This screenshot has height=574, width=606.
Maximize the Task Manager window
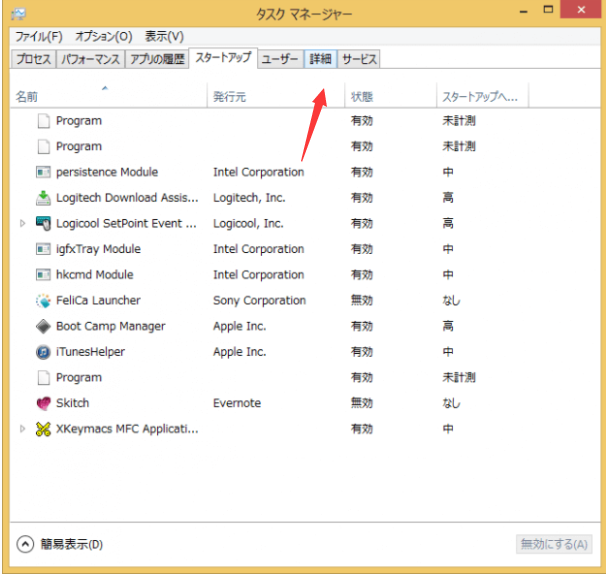[548, 10]
